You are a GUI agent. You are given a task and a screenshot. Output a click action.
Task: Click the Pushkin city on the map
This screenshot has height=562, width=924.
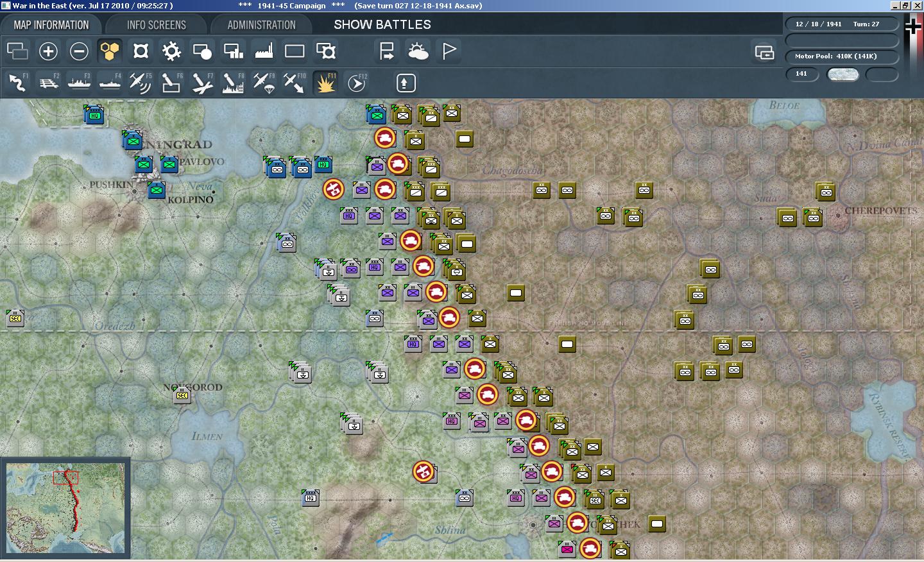[x=134, y=191]
